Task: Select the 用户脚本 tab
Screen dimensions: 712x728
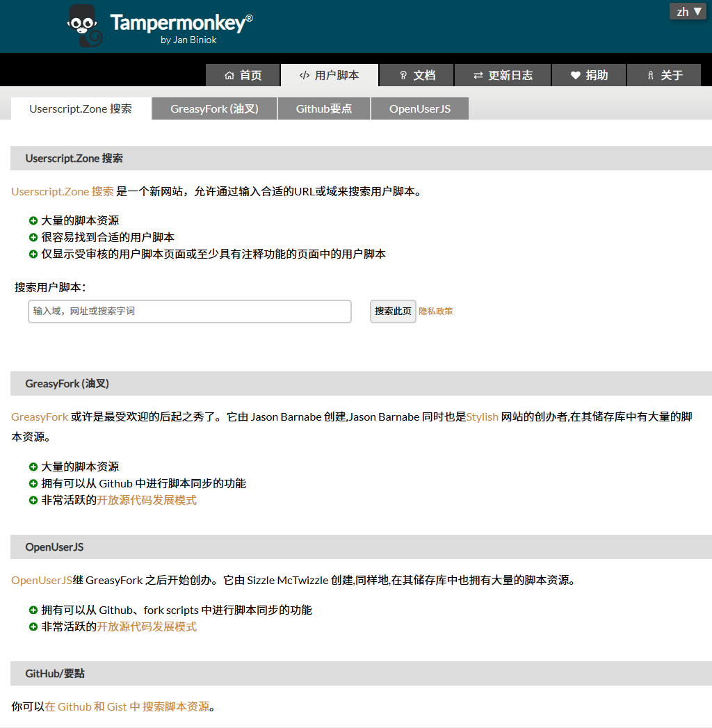Action: 330,75
